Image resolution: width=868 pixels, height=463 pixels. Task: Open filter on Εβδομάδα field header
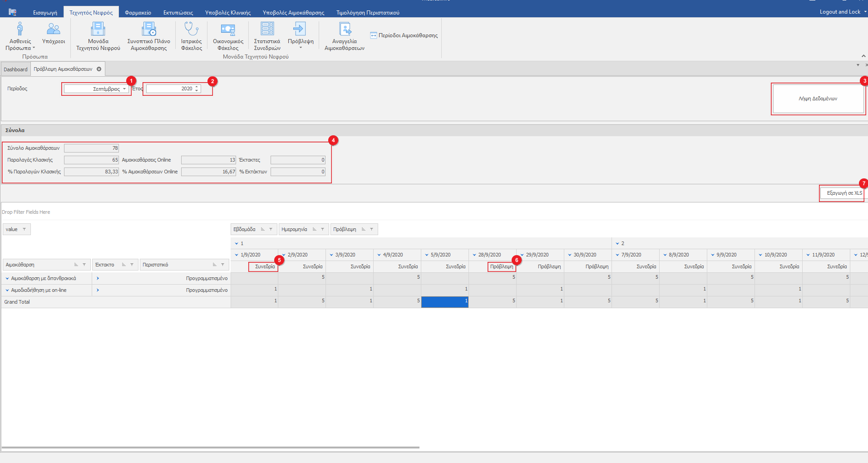[x=271, y=229]
